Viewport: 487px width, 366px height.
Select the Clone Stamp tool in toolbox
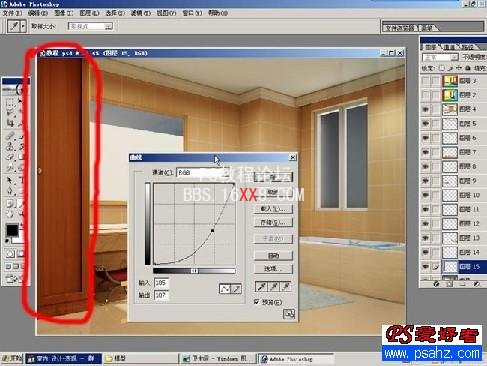coord(10,146)
